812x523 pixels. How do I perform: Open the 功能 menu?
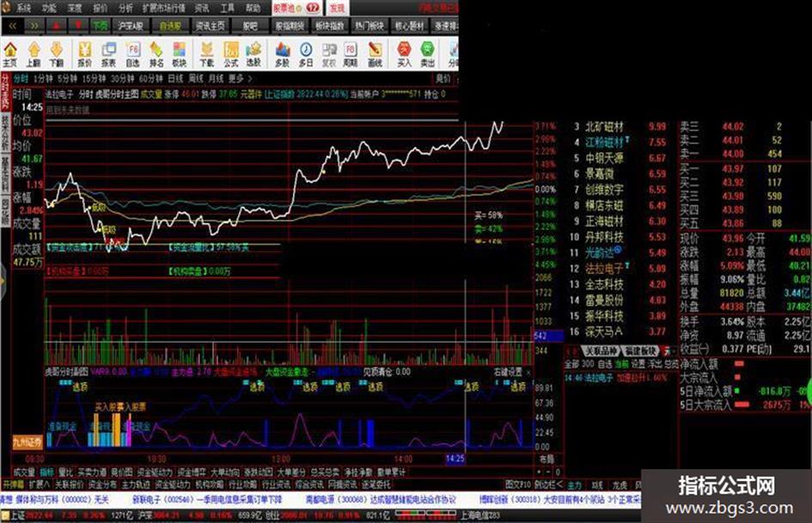pyautogui.click(x=50, y=8)
